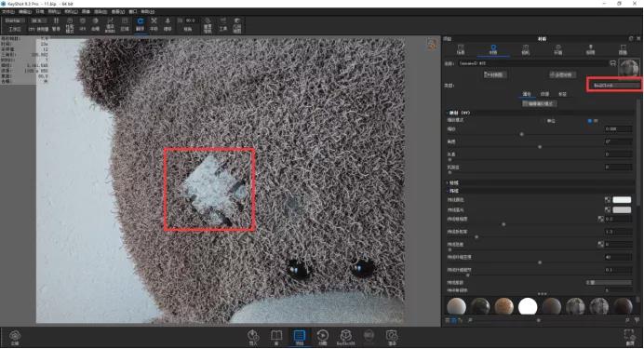Open the Tools icon in toolbar

tap(223, 24)
